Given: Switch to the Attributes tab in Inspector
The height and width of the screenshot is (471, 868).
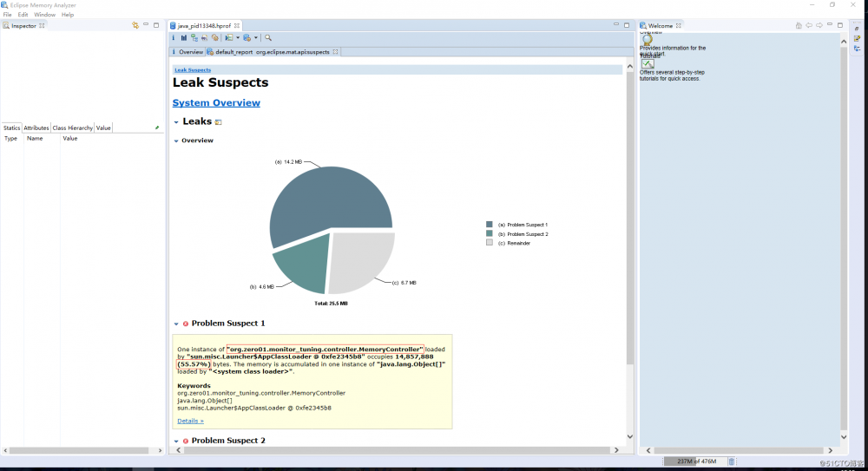Looking at the screenshot, I should pyautogui.click(x=36, y=128).
